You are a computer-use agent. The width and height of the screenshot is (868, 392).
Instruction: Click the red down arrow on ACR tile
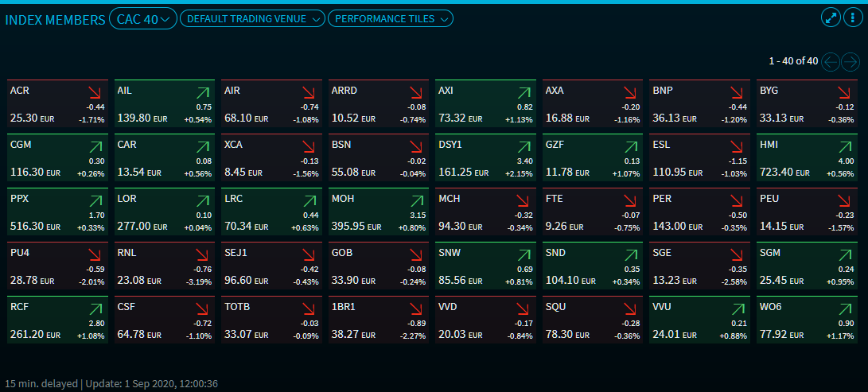[x=96, y=92]
